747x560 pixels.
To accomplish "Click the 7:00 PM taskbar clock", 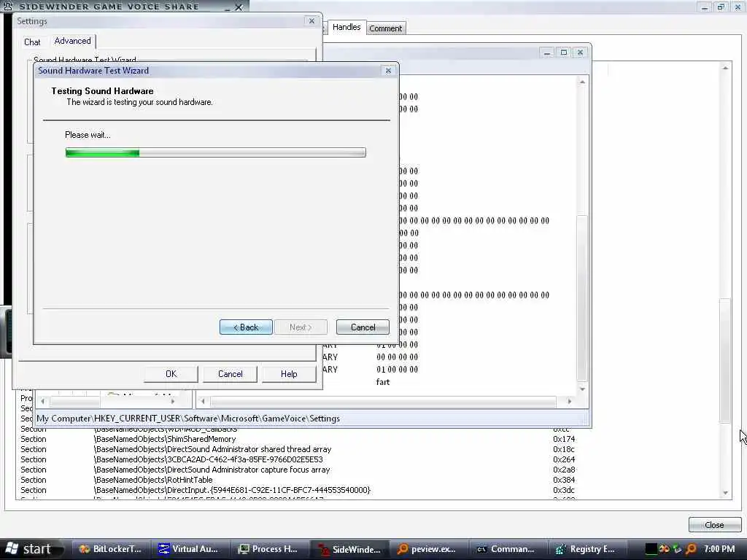I will coord(719,549).
